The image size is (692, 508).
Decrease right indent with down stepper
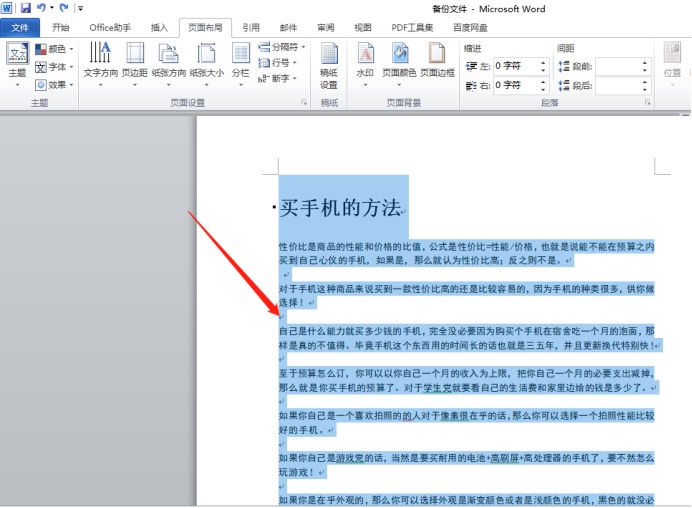(544, 89)
